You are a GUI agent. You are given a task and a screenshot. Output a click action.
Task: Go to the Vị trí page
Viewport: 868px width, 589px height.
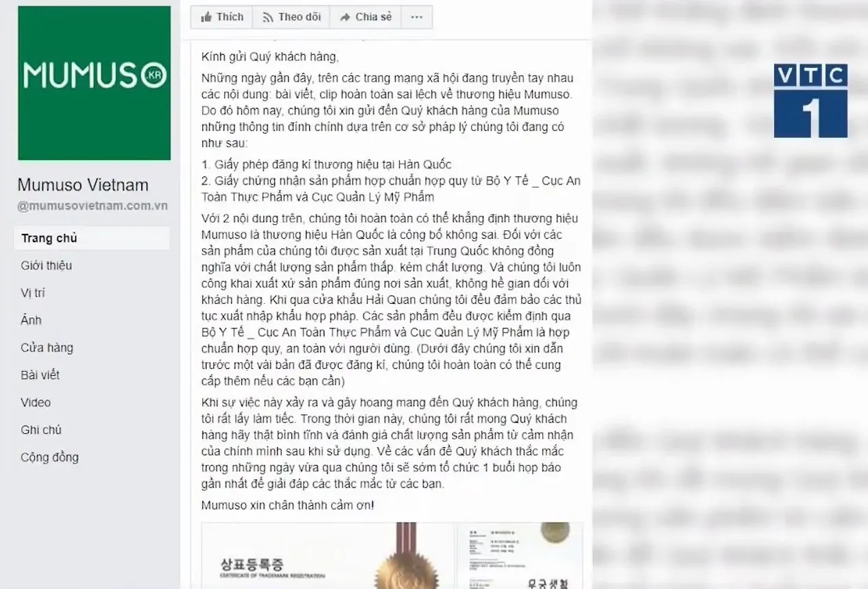pos(33,293)
